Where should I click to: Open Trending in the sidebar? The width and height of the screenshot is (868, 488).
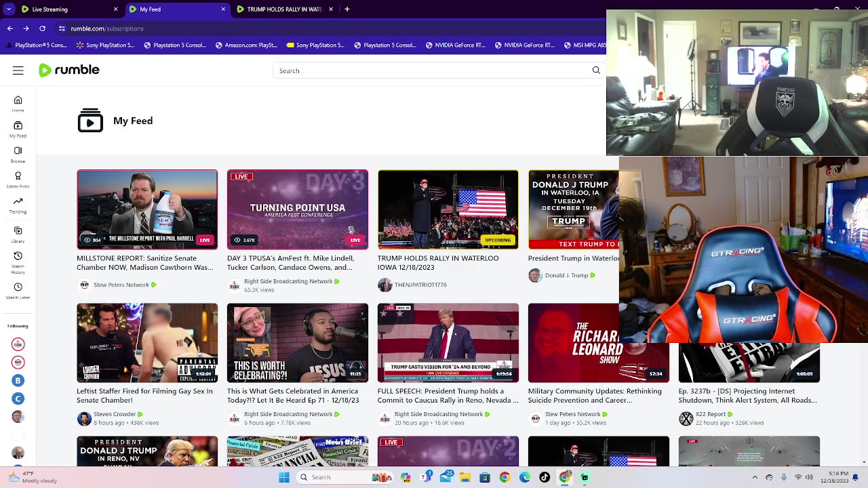(18, 205)
